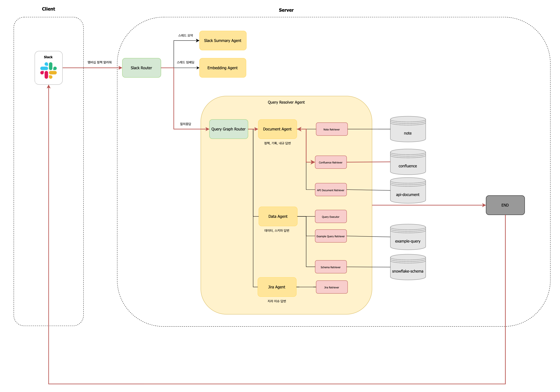
Task: Click the gray END node
Action: 505,205
